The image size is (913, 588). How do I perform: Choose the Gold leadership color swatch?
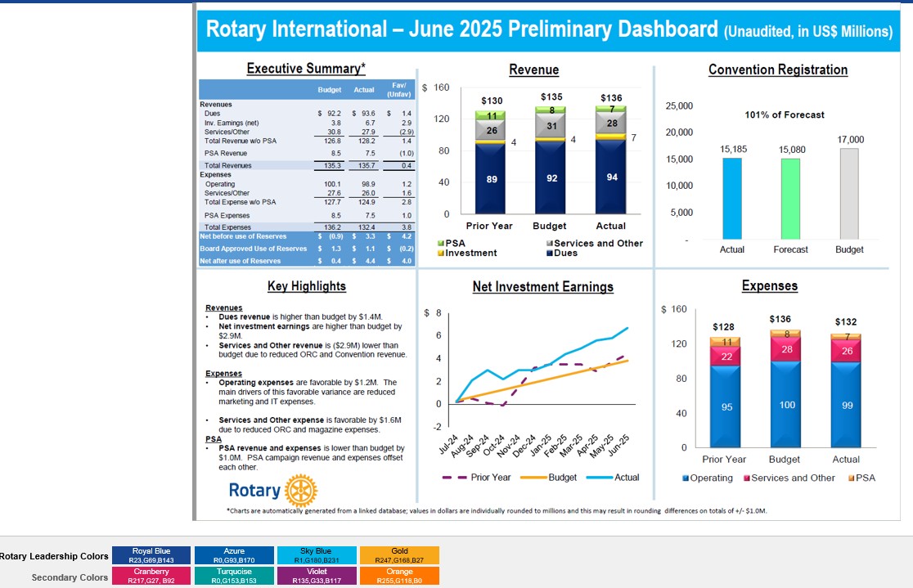(x=399, y=555)
